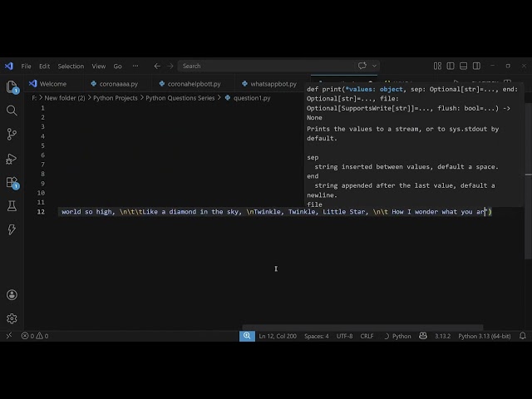
Task: Click the vertical editor scrollbar
Action: pyautogui.click(x=529, y=181)
